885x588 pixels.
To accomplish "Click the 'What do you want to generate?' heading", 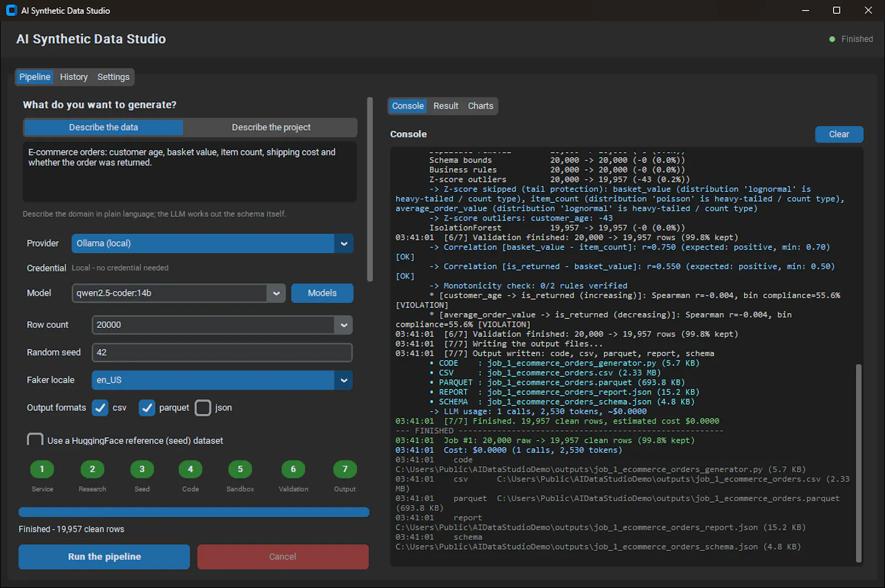I will pos(100,105).
